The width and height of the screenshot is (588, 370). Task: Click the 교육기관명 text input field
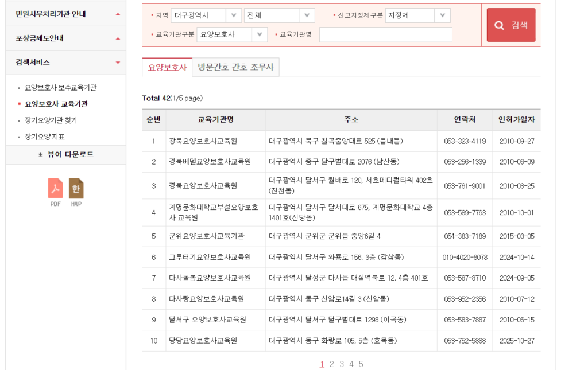(x=385, y=34)
